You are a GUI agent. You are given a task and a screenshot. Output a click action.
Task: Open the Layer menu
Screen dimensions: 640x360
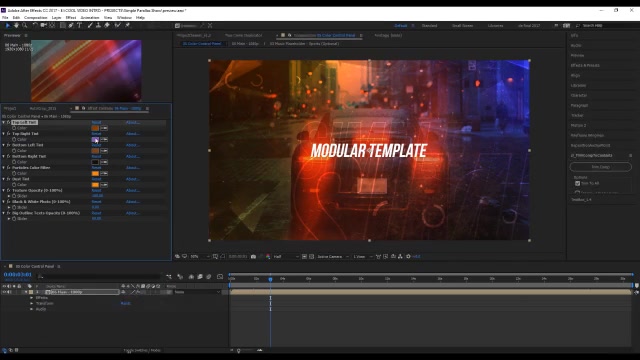tap(56, 18)
